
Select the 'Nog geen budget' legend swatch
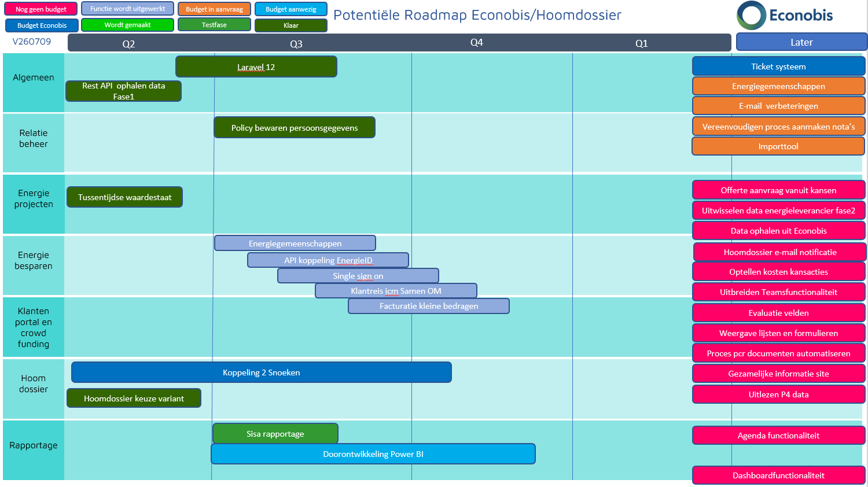click(41, 9)
